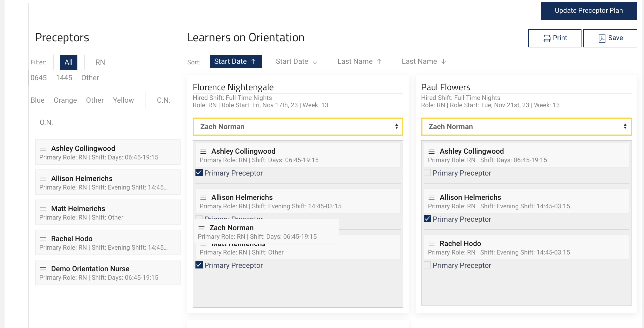Click the printer icon in Print button
644x328 pixels.
click(x=547, y=38)
